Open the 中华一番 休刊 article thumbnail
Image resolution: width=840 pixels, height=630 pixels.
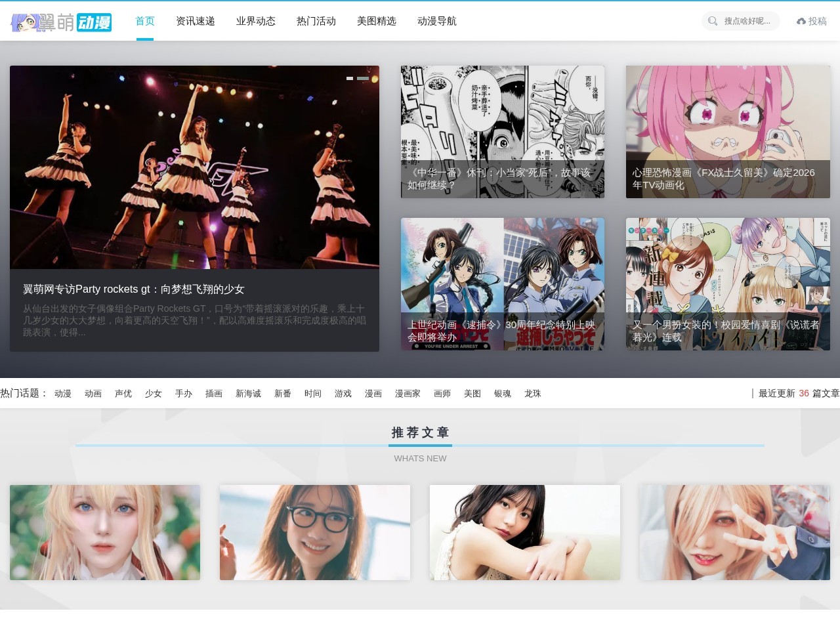tap(503, 131)
